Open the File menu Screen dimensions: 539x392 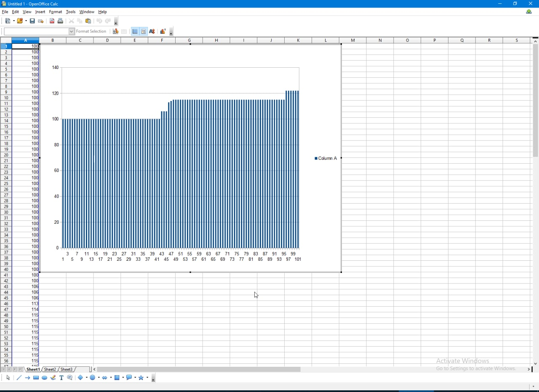point(5,12)
